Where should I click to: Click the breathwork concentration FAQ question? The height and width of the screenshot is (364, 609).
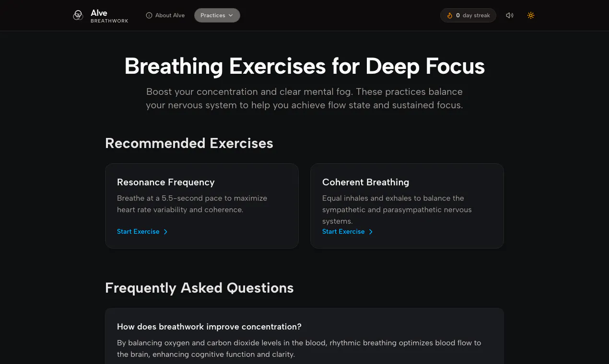[209, 327]
